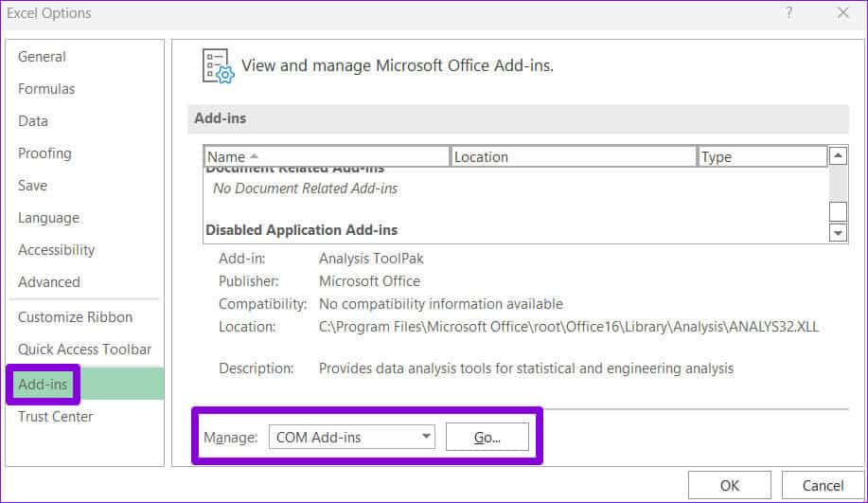The image size is (868, 503).
Task: Open the Advanced options page
Action: [x=48, y=282]
